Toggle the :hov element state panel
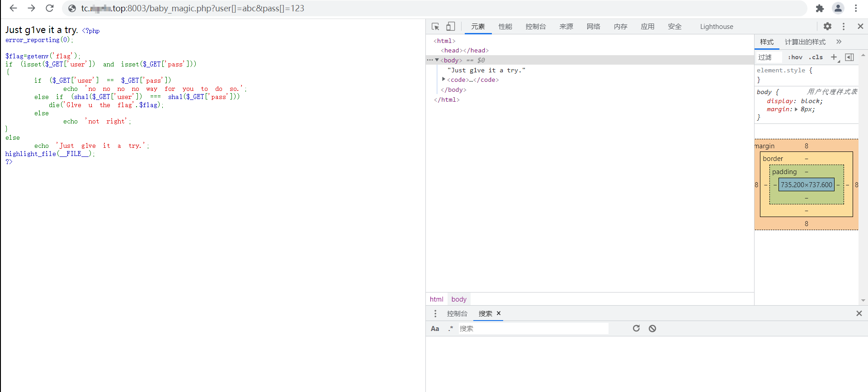The width and height of the screenshot is (868, 392). (x=795, y=57)
